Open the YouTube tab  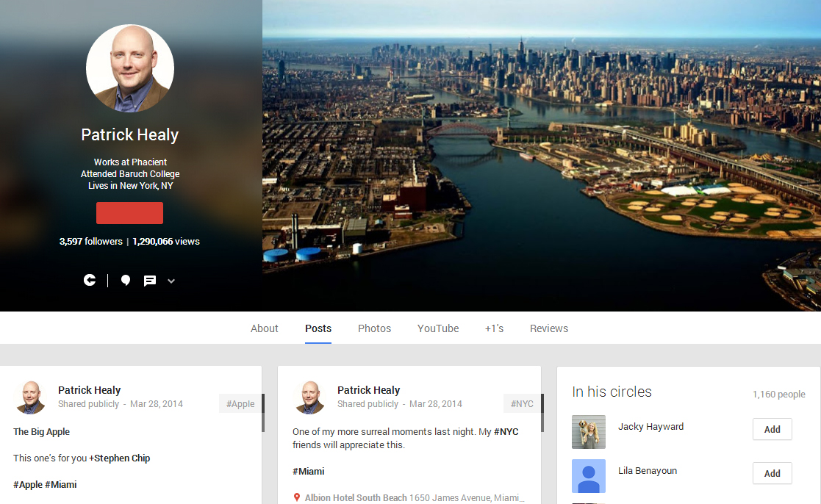click(x=438, y=328)
